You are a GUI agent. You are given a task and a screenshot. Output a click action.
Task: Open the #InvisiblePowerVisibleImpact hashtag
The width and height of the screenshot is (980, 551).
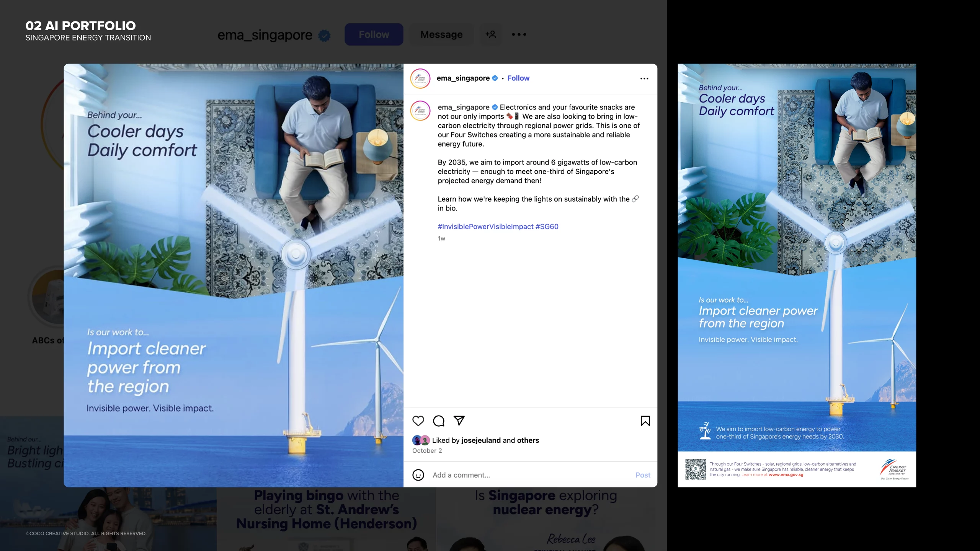[x=485, y=227]
